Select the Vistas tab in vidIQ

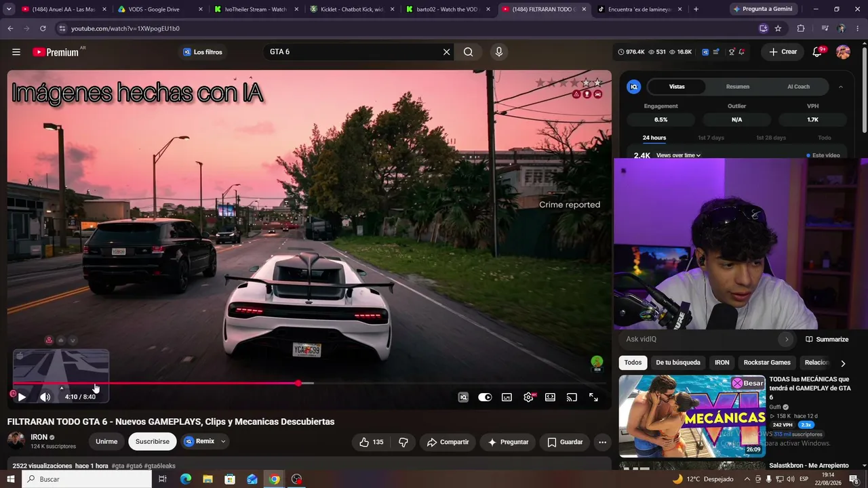(677, 87)
